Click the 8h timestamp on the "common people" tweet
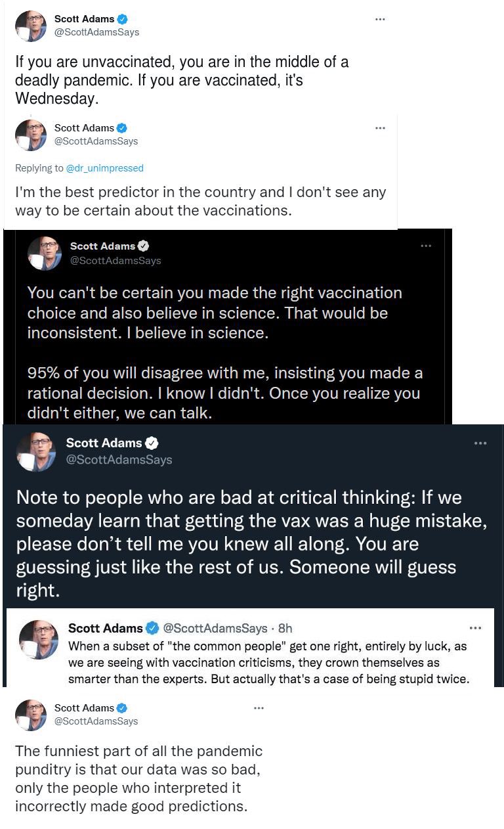Image resolution: width=504 pixels, height=829 pixels. pos(285,628)
